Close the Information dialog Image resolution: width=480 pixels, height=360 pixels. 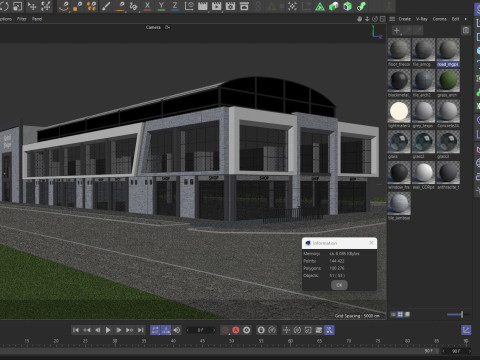point(371,243)
